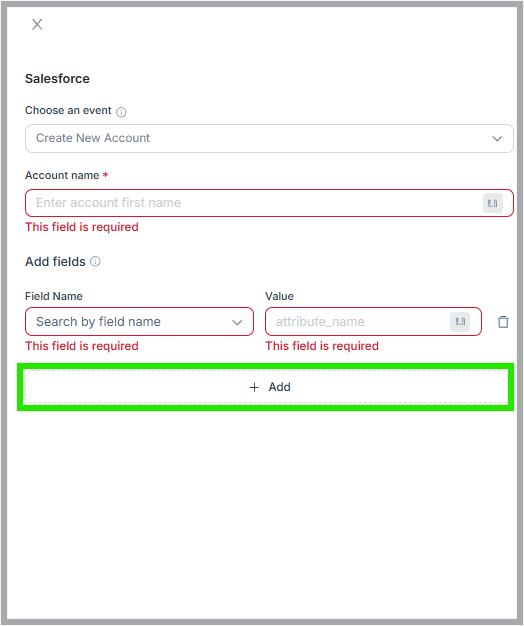Click the chevron in the Field Name selector

(237, 322)
